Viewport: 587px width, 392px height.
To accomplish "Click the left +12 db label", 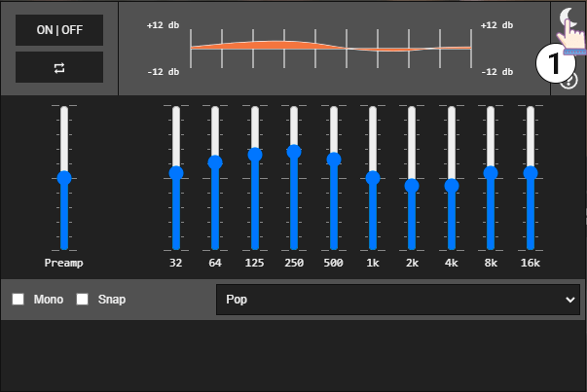I will (164, 25).
